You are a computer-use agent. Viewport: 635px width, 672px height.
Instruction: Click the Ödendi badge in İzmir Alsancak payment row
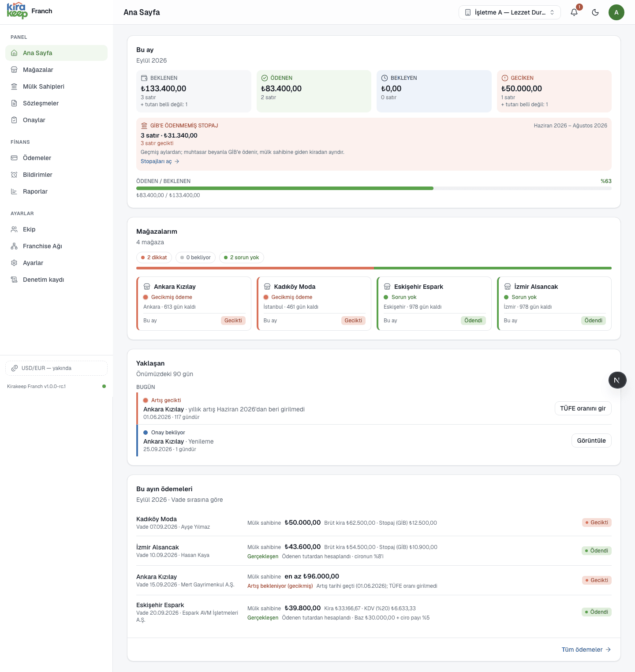click(597, 551)
